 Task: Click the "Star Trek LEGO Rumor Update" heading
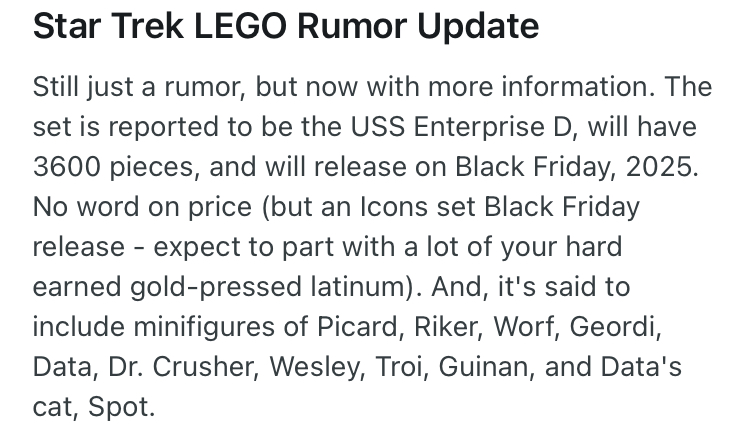pyautogui.click(x=286, y=26)
